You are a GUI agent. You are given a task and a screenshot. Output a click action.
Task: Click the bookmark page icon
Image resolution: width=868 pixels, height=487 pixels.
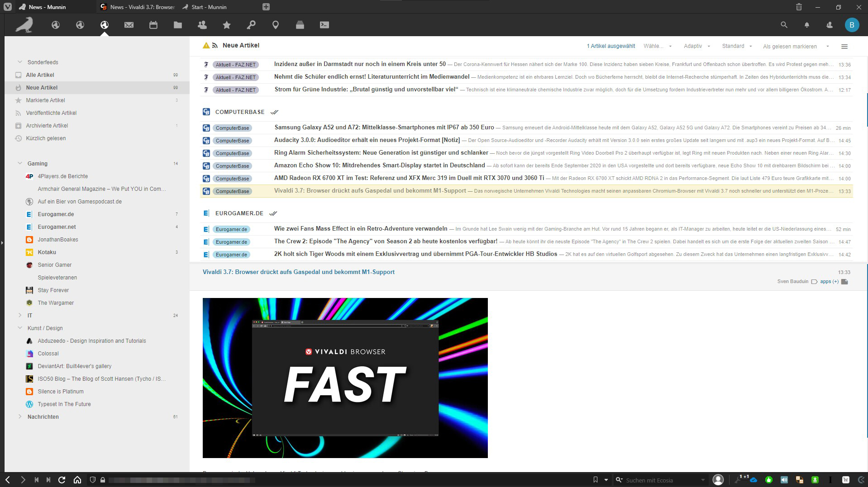pyautogui.click(x=596, y=480)
